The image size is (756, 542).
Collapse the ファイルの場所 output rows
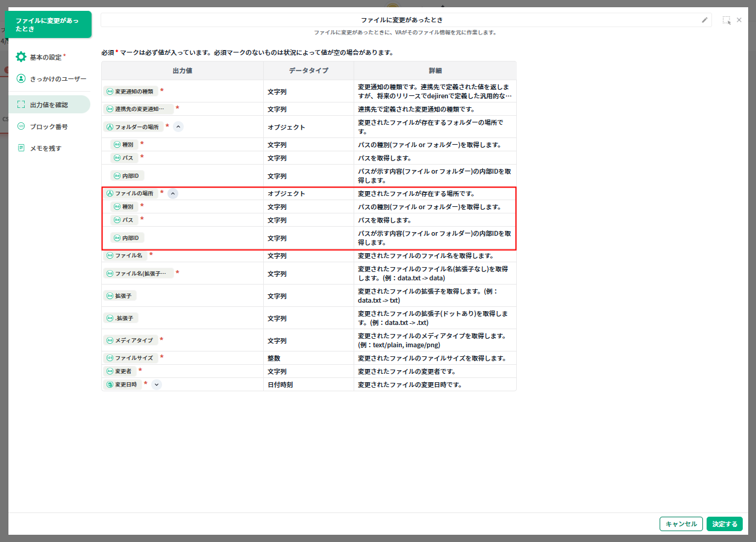point(173,194)
